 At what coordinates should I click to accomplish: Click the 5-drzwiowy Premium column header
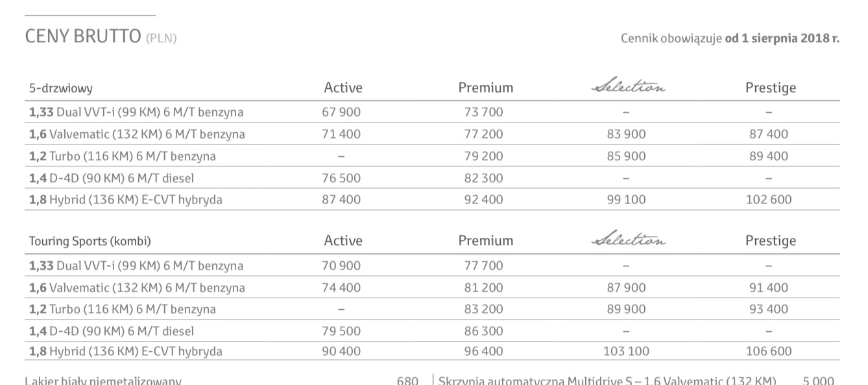[486, 87]
